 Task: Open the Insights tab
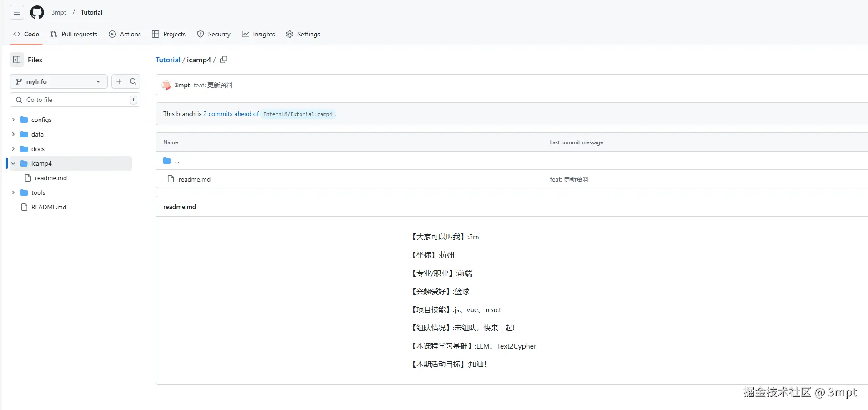258,34
